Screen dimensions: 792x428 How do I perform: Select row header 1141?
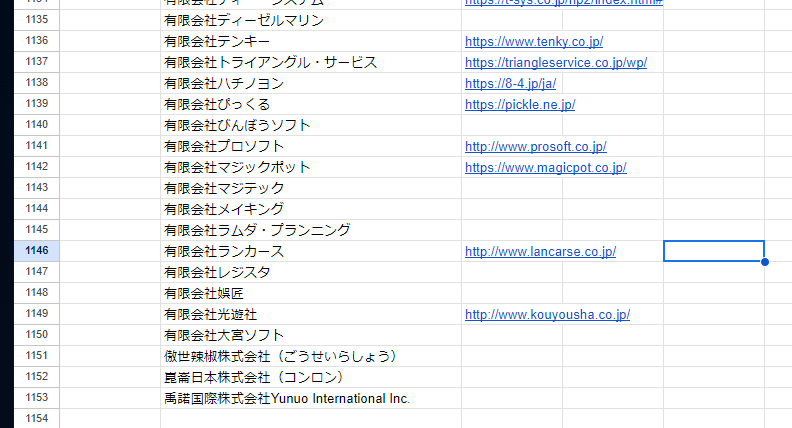(37, 146)
